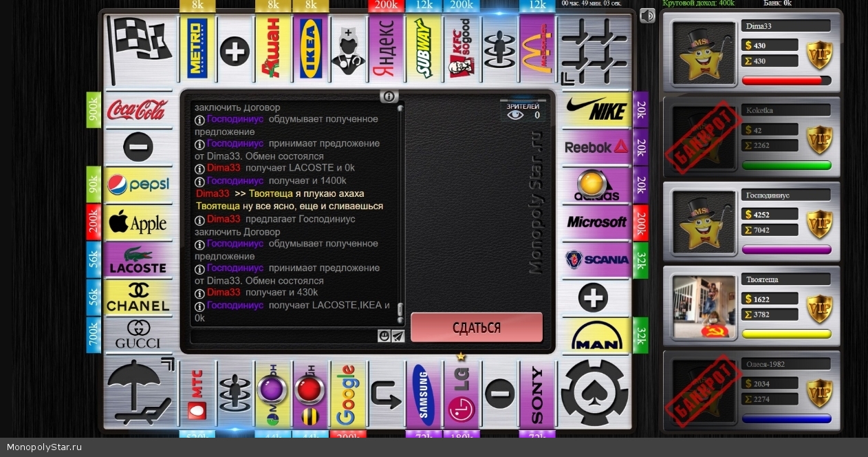The width and height of the screenshot is (868, 457).
Task: Click the U-turn arrow tile
Action: click(x=385, y=393)
